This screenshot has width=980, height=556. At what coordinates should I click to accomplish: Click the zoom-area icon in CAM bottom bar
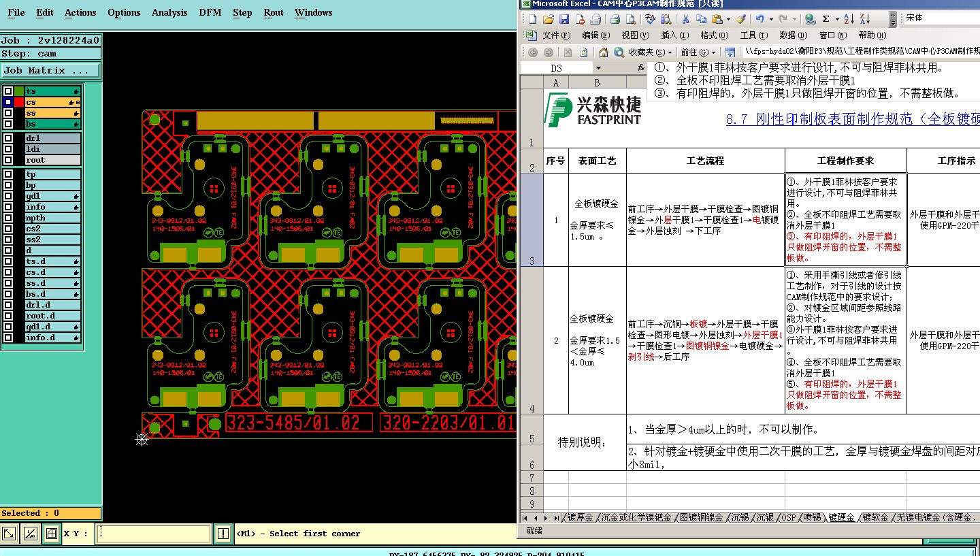pos(9,534)
